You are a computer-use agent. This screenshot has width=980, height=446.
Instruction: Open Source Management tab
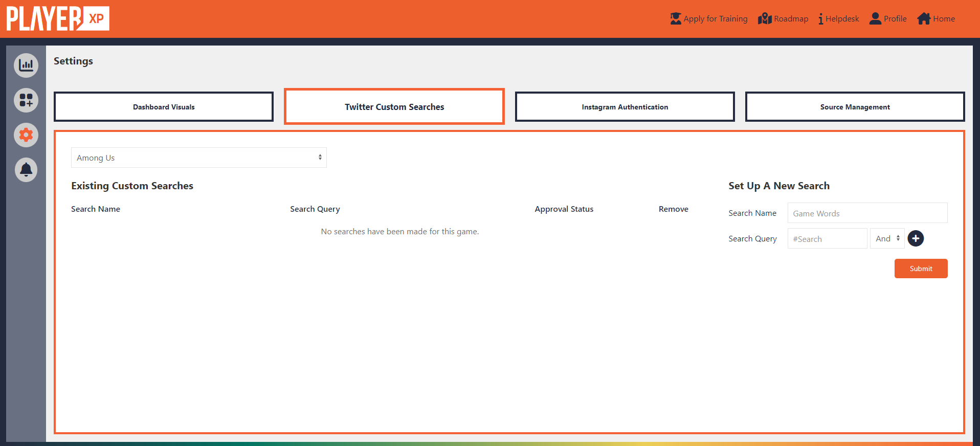click(855, 107)
